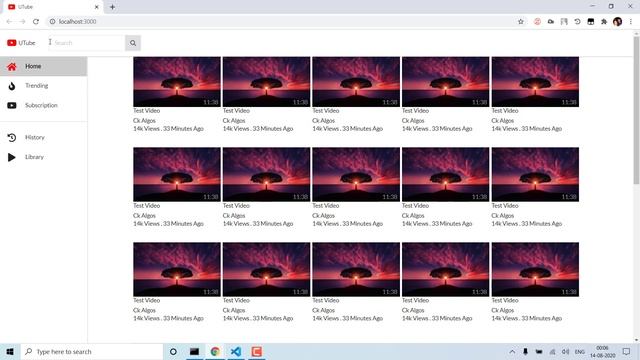This screenshot has height=360, width=640.
Task: Open the Home sidebar item label
Action: 33,66
